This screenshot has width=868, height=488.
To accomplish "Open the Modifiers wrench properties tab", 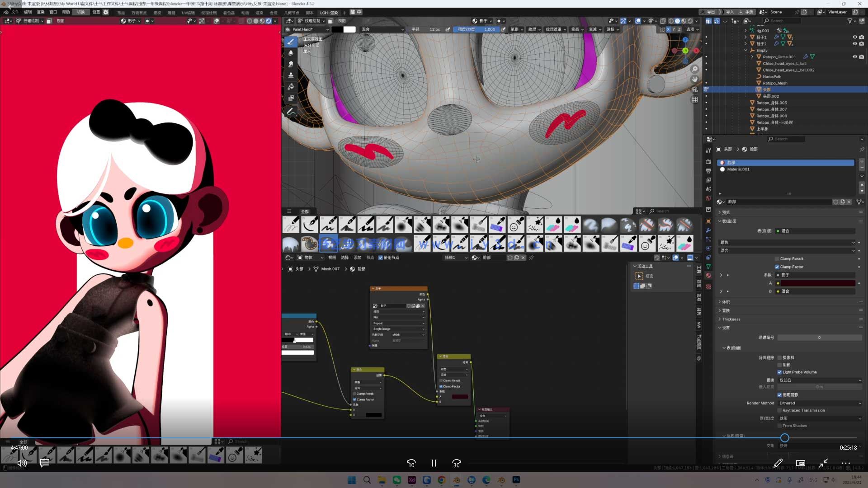I will [x=708, y=230].
